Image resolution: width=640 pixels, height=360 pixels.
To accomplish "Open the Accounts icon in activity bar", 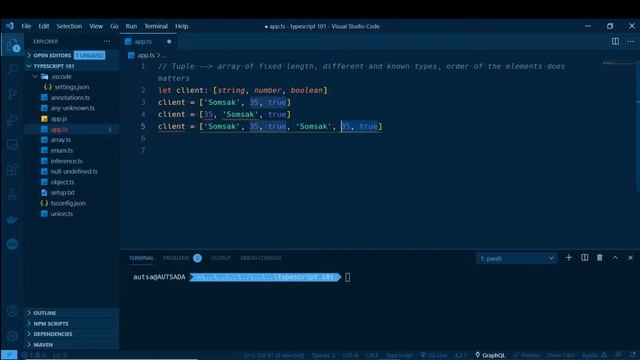I will [x=13, y=311].
